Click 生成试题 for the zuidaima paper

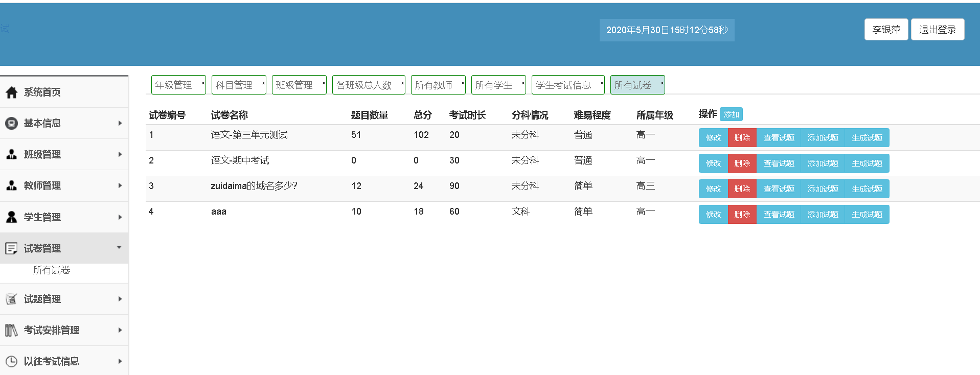tap(867, 189)
